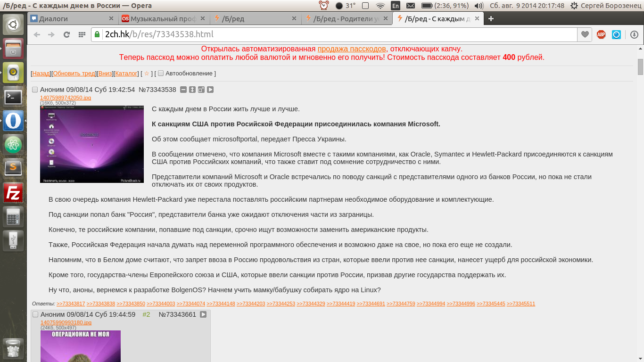Click the Назад link
The width and height of the screenshot is (644, 362).
pos(41,74)
